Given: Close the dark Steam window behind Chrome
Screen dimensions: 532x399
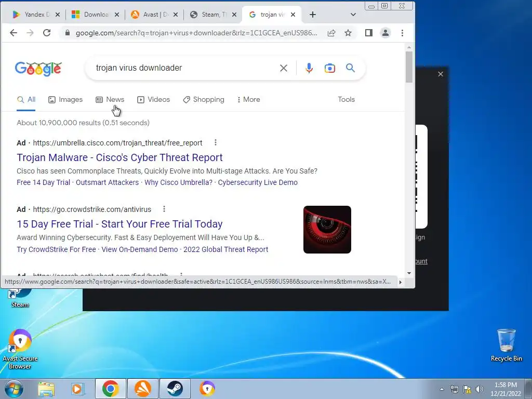Looking at the screenshot, I should point(441,74).
